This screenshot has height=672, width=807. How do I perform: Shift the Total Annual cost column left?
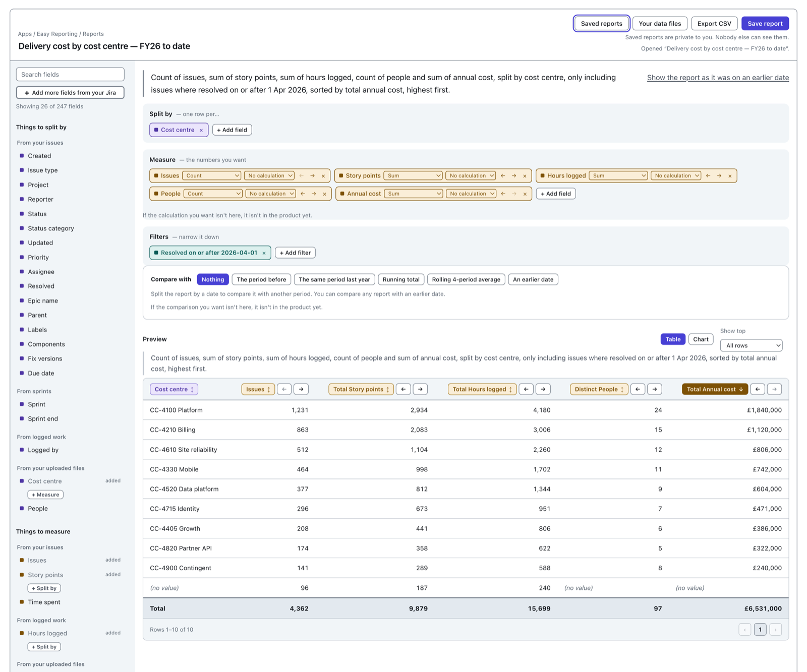pos(758,389)
